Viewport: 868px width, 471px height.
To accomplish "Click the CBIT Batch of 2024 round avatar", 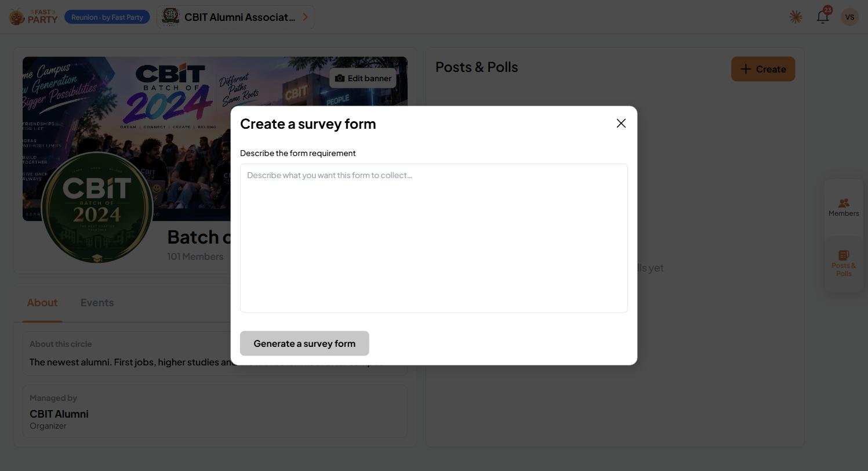I will 97,208.
